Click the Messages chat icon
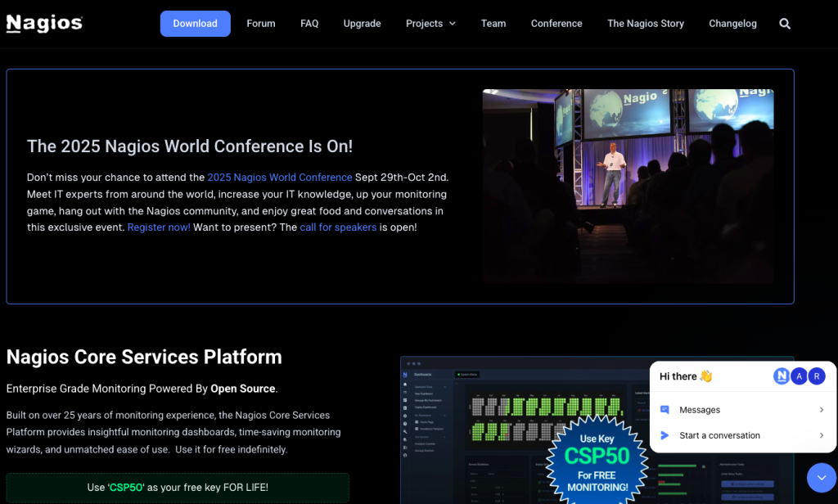This screenshot has width=838, height=504. tap(665, 409)
